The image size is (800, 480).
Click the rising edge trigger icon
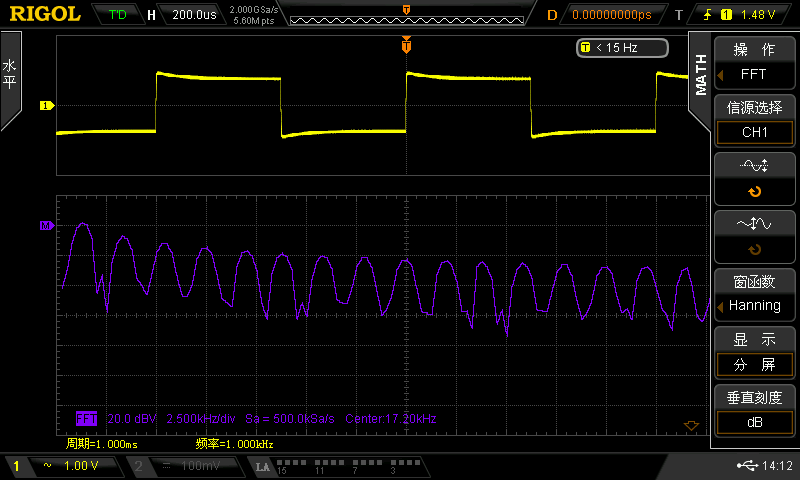[708, 15]
